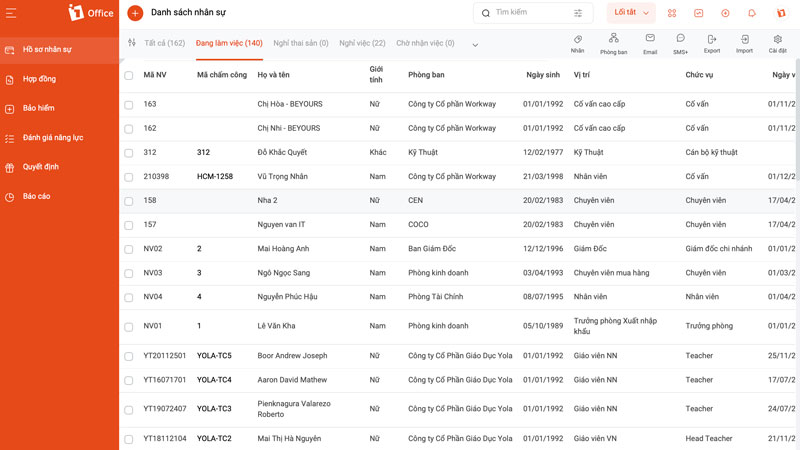Click the Email toolbar icon
The width and height of the screenshot is (800, 450).
(x=650, y=44)
